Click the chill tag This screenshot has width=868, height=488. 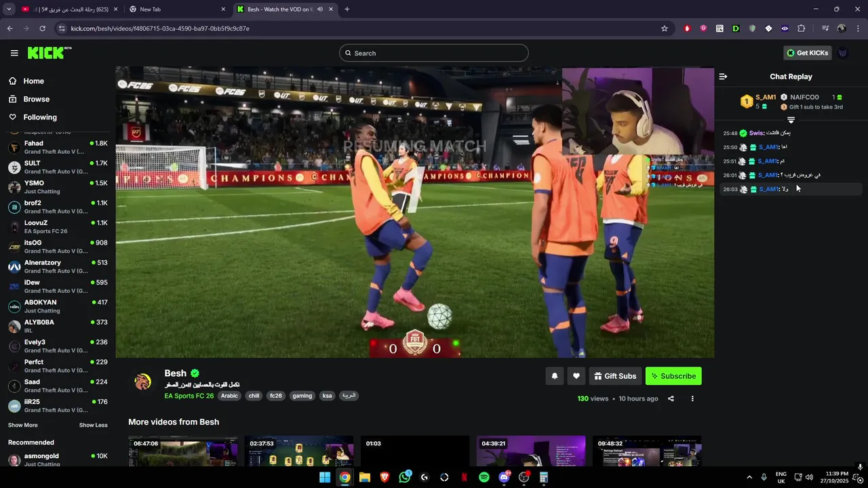point(254,396)
